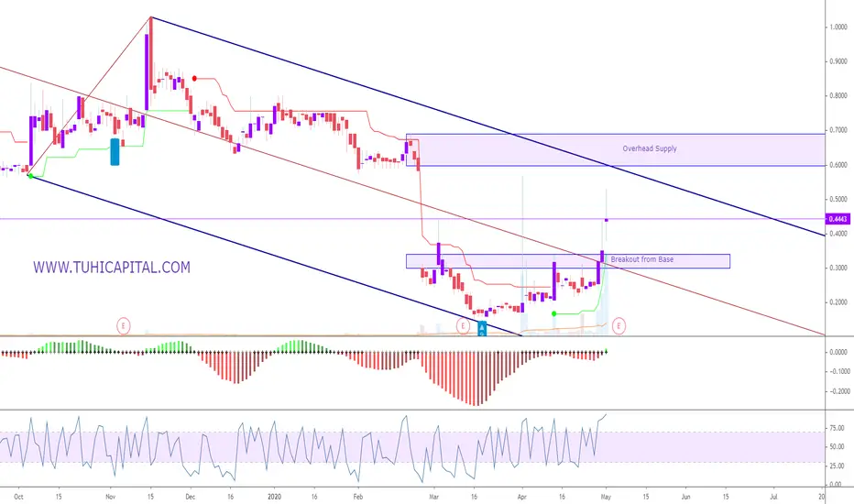854x504 pixels.
Task: Click the 0.4443 current price label
Action: click(x=838, y=219)
